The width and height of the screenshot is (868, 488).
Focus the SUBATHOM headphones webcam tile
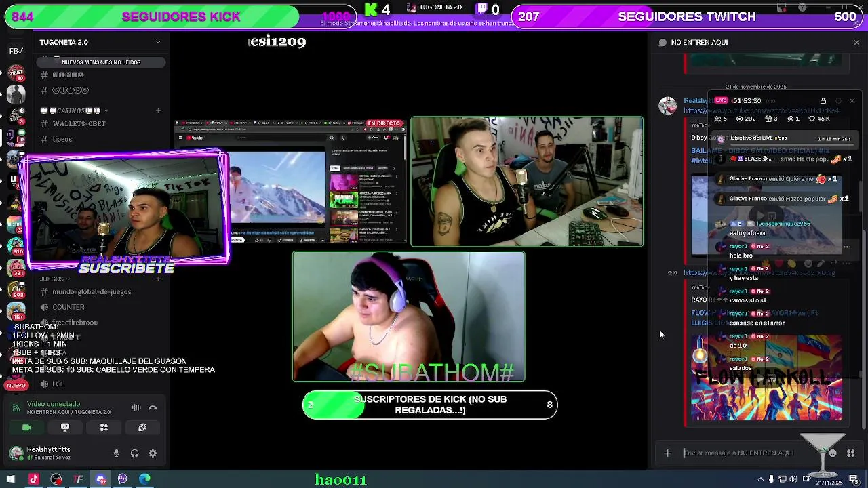(408, 317)
